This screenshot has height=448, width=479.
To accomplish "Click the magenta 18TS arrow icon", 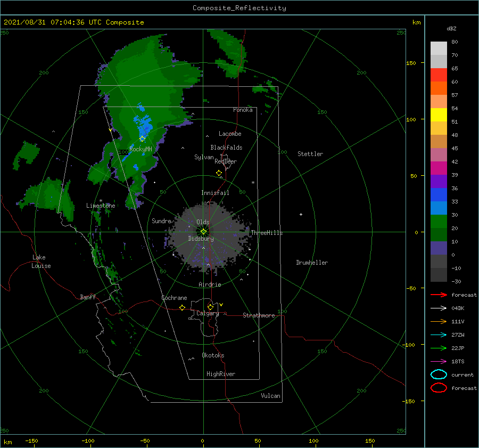I will point(439,362).
